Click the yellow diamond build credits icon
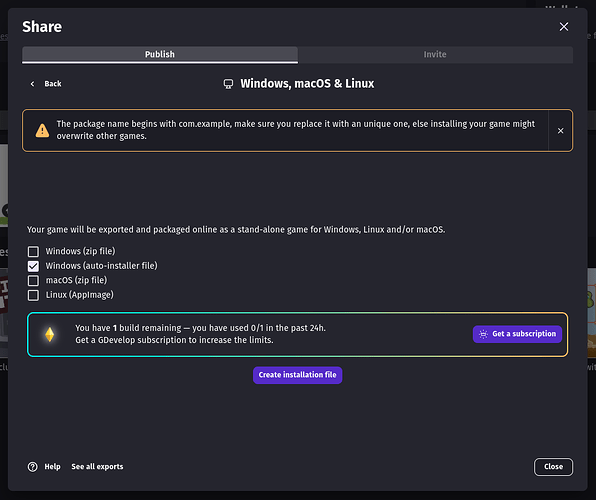The height and width of the screenshot is (500, 596). (x=50, y=335)
